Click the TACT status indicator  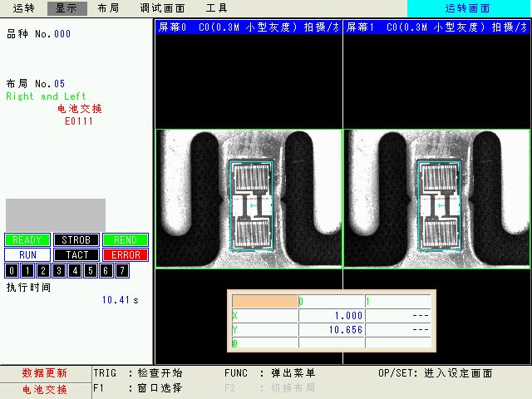click(76, 255)
